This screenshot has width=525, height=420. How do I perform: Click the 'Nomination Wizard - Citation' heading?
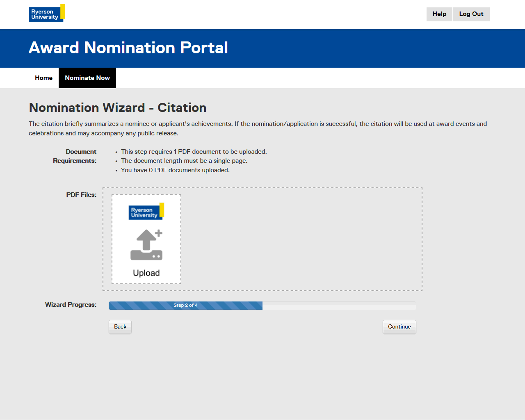tap(118, 108)
